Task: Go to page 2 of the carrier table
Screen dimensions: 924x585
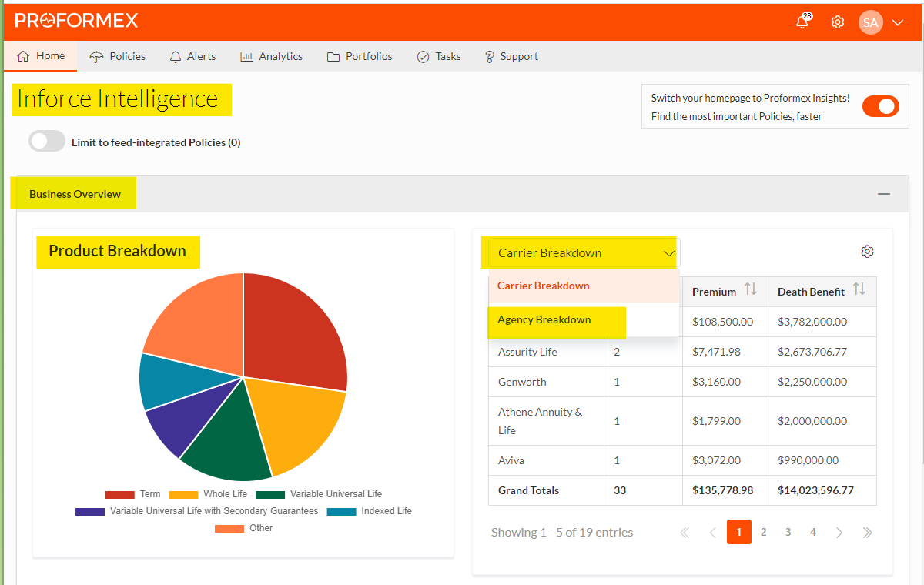Action: click(x=763, y=532)
